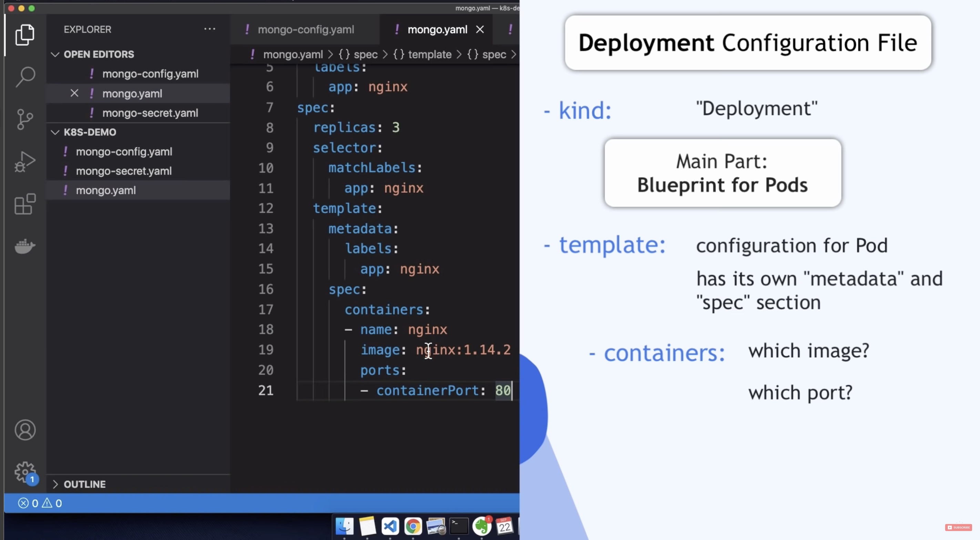The width and height of the screenshot is (980, 540).
Task: Click the errors and warnings status indicator
Action: point(40,503)
